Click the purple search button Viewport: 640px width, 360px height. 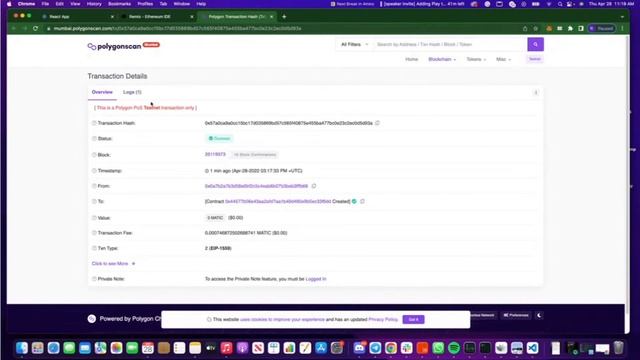(x=535, y=44)
